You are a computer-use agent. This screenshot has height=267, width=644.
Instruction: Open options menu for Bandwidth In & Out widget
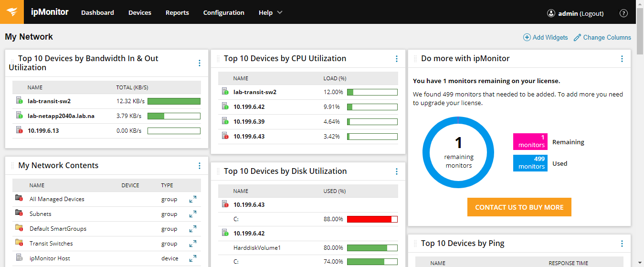click(x=200, y=63)
